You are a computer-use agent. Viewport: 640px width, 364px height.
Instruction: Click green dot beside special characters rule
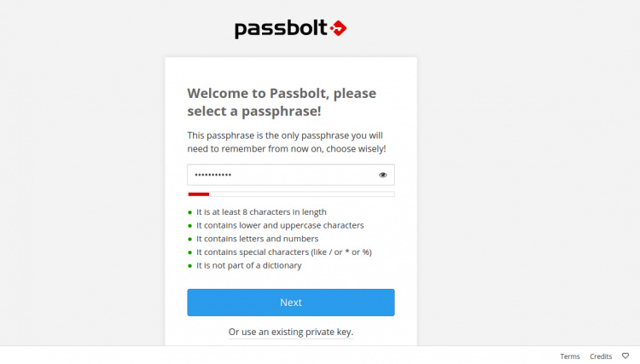189,252
